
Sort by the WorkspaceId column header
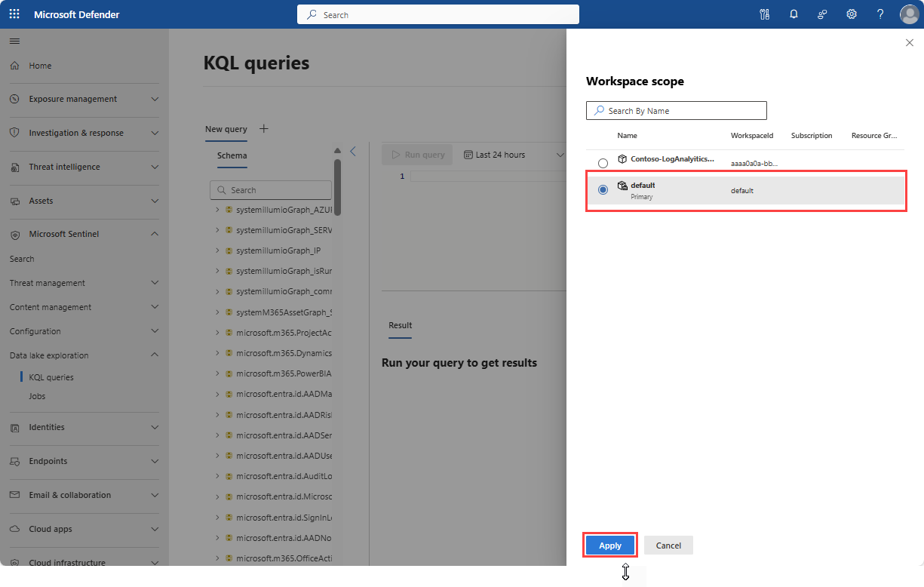[752, 136]
